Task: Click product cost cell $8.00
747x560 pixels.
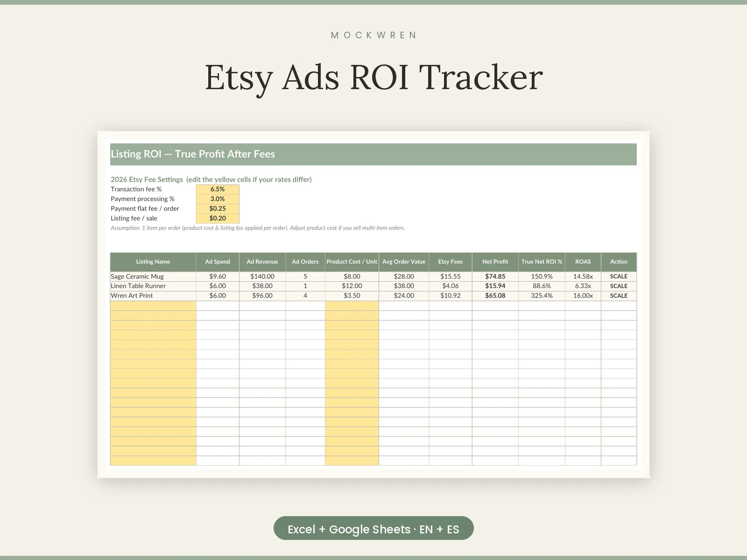Action: (352, 276)
